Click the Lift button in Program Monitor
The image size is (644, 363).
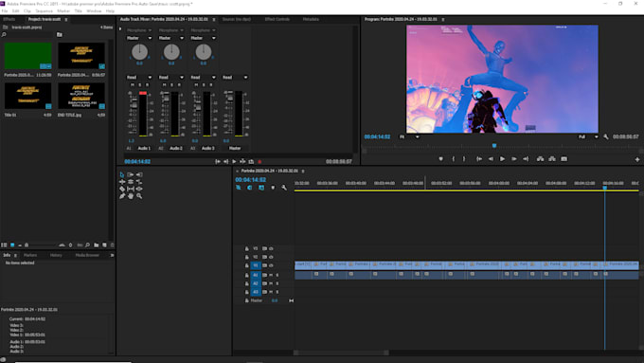pyautogui.click(x=540, y=158)
